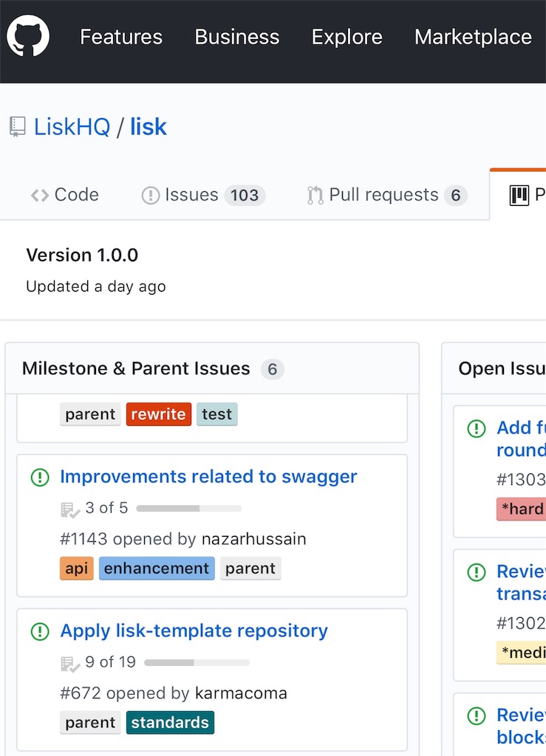Click open issue icon on swagger card
The height and width of the screenshot is (756, 546).
point(40,478)
